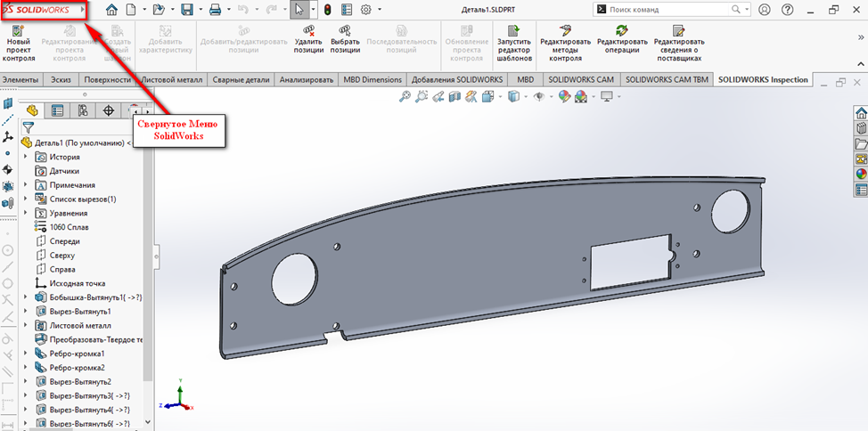Open View Orientation cube icon

pyautogui.click(x=487, y=97)
